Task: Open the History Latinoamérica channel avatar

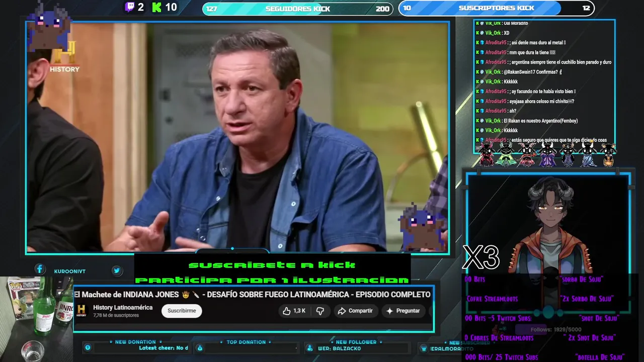Action: click(x=82, y=310)
